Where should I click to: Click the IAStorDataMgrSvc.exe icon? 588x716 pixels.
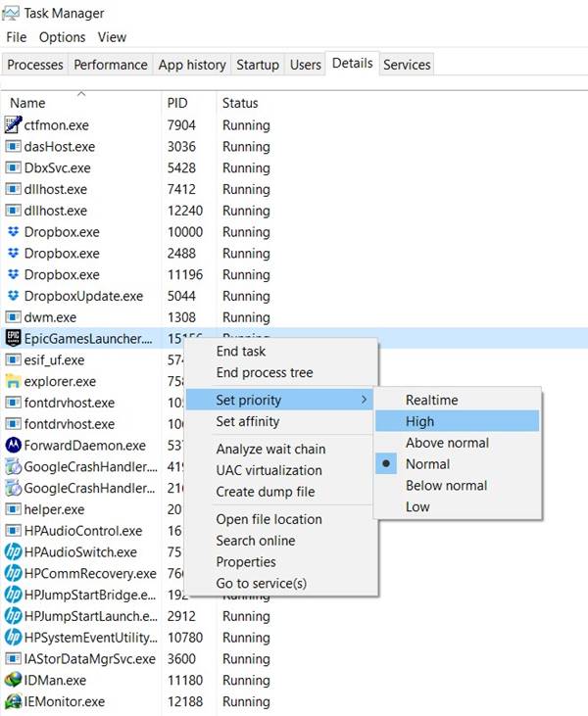click(13, 658)
